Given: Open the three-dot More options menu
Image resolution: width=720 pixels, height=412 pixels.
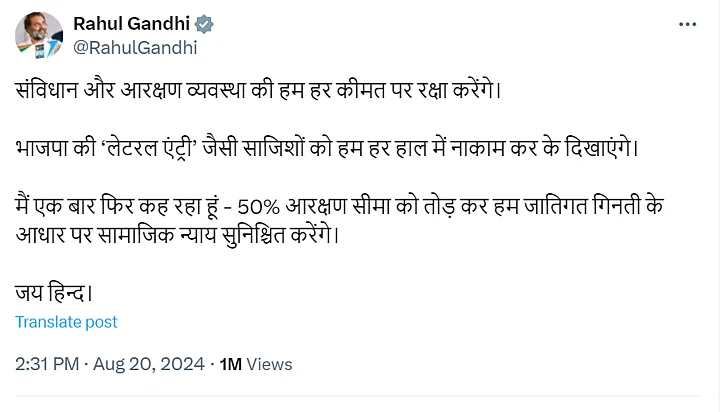Looking at the screenshot, I should click(688, 24).
